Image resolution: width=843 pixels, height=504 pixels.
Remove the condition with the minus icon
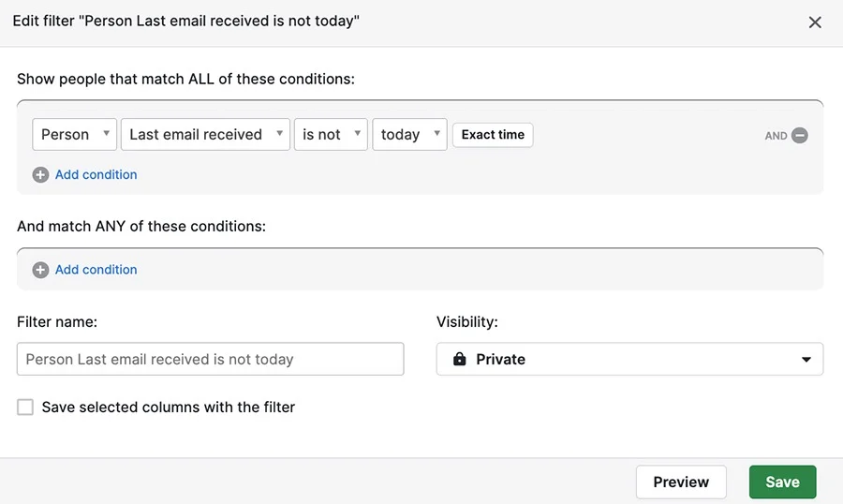800,136
